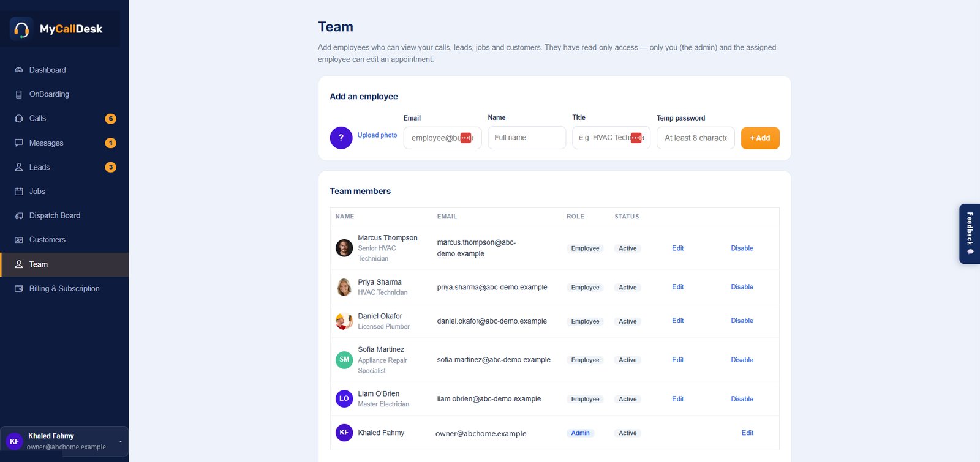
Task: Click Daniel Okafor's avatar picture
Action: (344, 321)
